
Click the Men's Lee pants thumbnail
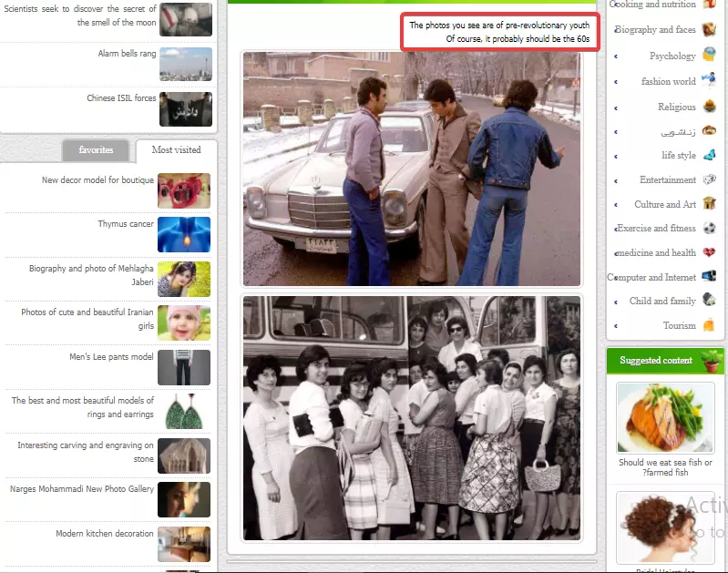[x=184, y=367]
